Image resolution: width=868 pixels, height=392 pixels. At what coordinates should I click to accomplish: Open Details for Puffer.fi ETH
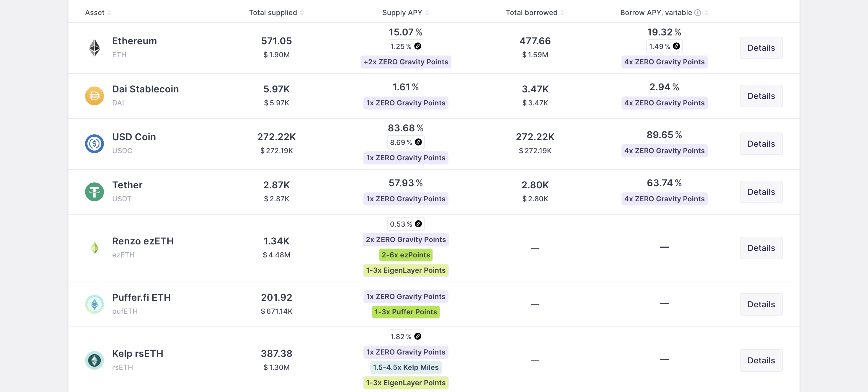[x=761, y=304]
